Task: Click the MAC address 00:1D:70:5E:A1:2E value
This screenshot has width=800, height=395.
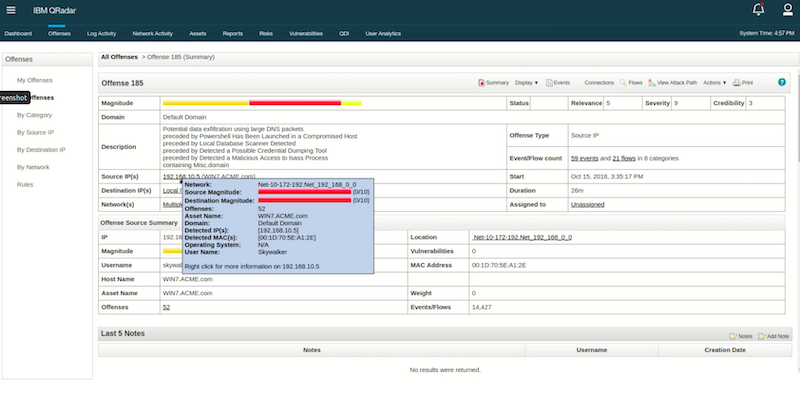Action: pyautogui.click(x=499, y=265)
